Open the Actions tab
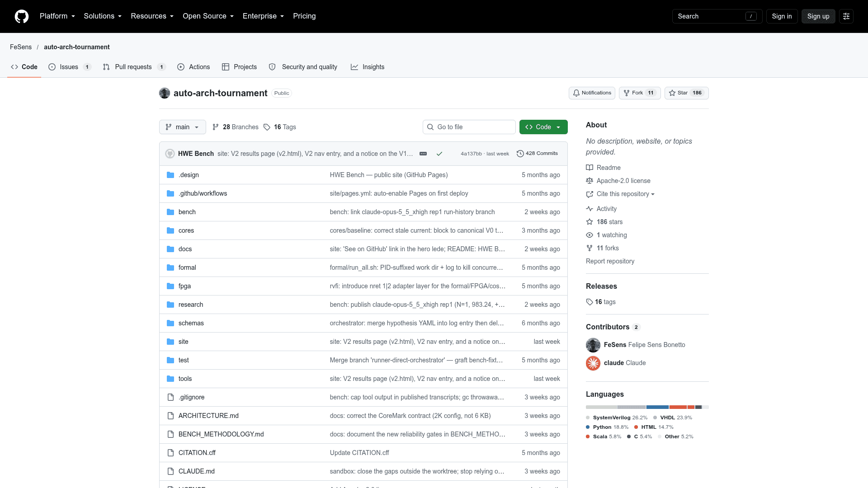Image resolution: width=868 pixels, height=488 pixels. tap(193, 67)
